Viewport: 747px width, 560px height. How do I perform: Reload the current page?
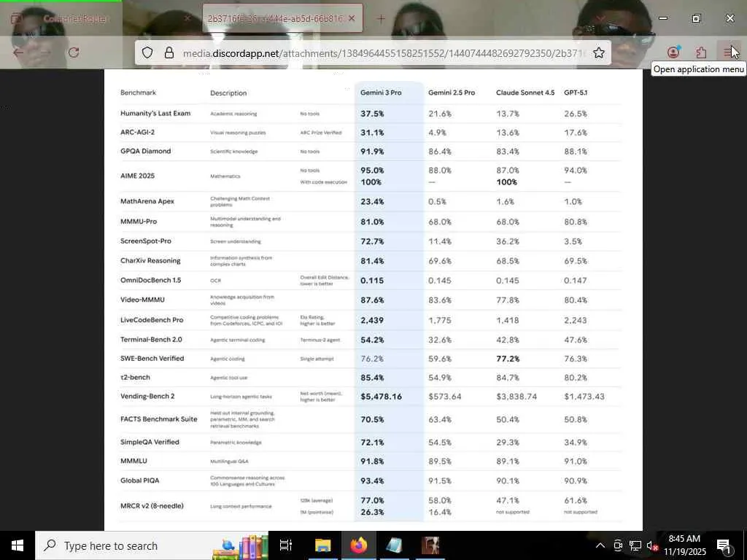tap(74, 52)
